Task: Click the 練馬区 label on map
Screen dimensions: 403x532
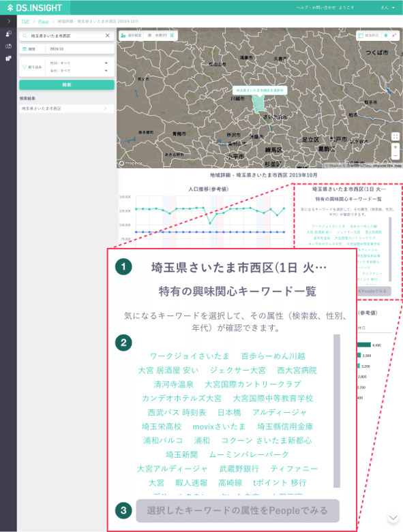Action: point(273,150)
